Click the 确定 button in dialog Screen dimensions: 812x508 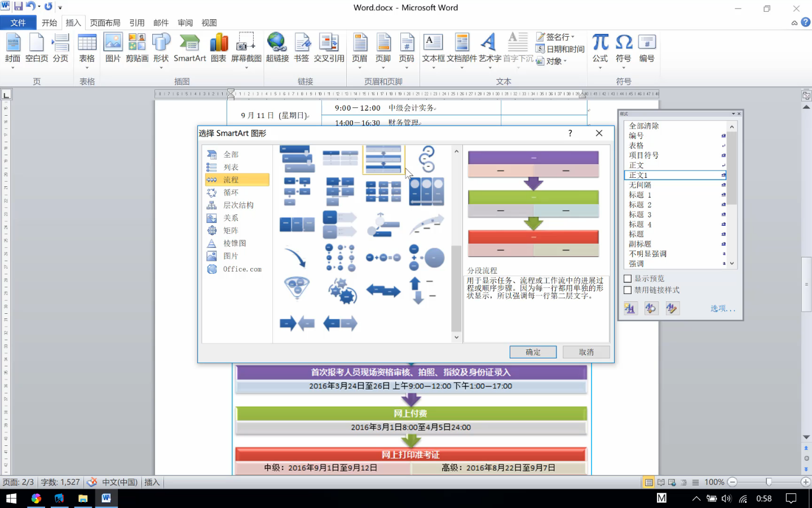[x=533, y=352]
